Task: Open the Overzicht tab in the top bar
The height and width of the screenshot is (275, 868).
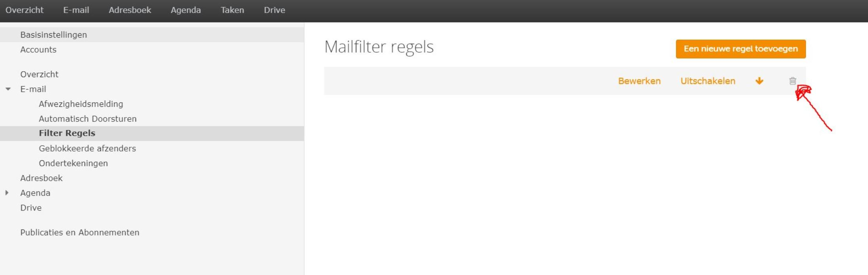Action: tap(25, 10)
